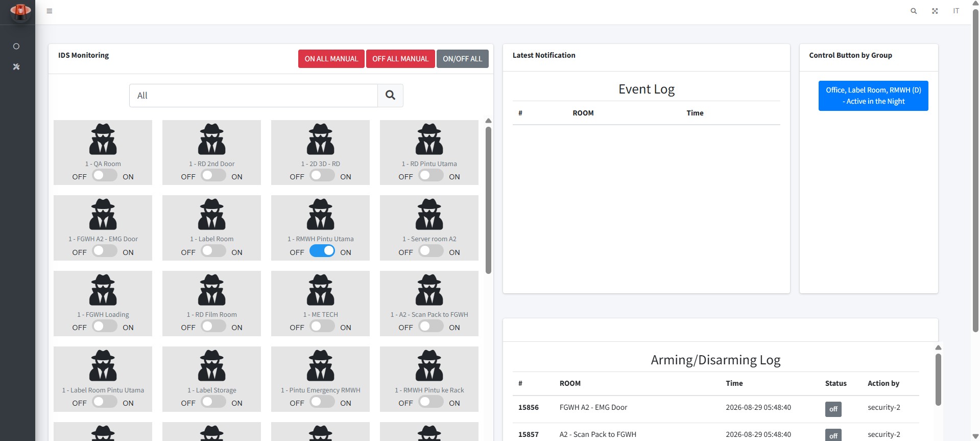Click the A2 - Scan Pack to FGWH spy icon
Screen dimensions: 980x441
point(429,290)
